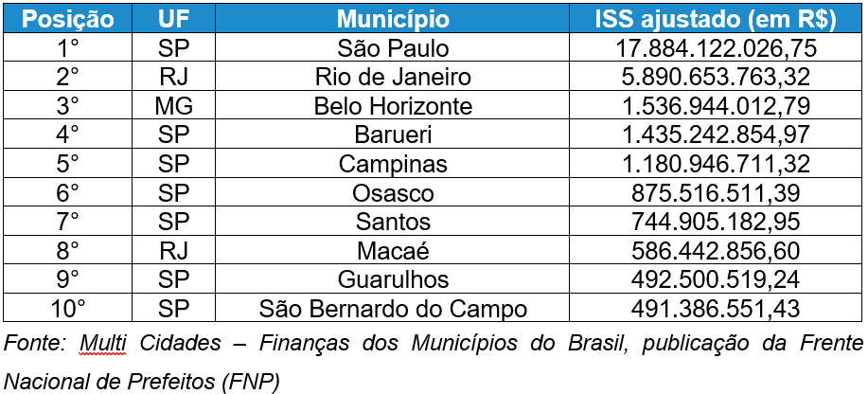
Task: Click the Santos cell
Action: (x=393, y=222)
